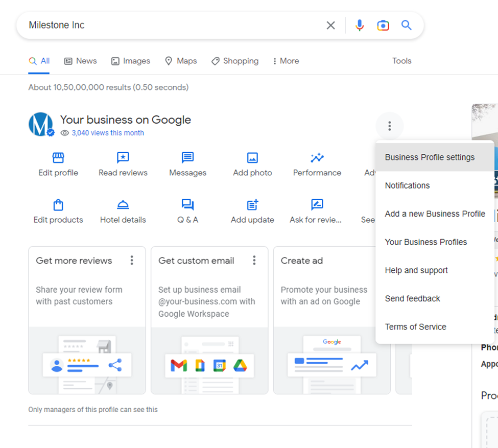
Task: Choose Send feedback from the menu
Action: (435, 299)
